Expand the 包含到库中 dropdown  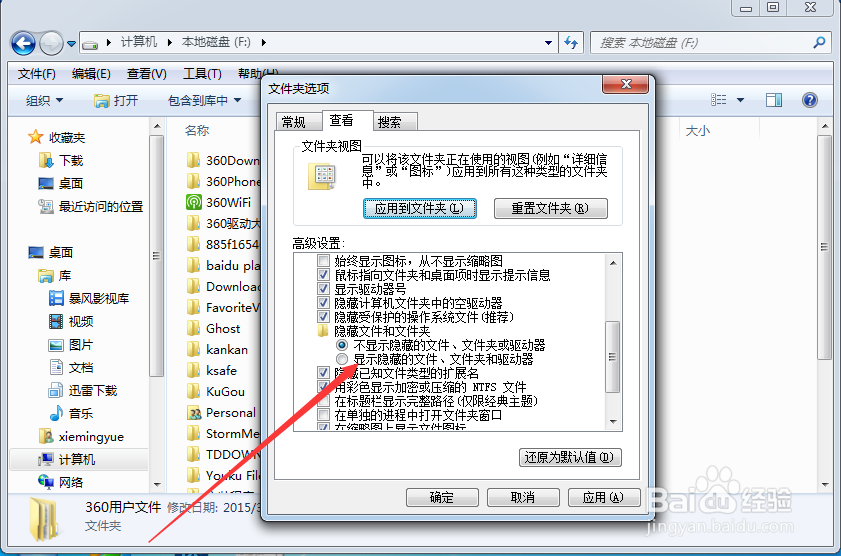tap(204, 100)
